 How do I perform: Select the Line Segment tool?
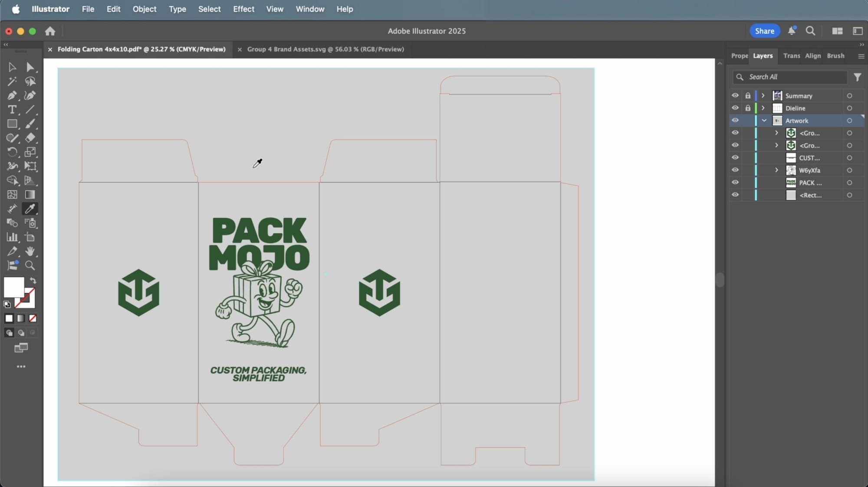coord(30,110)
